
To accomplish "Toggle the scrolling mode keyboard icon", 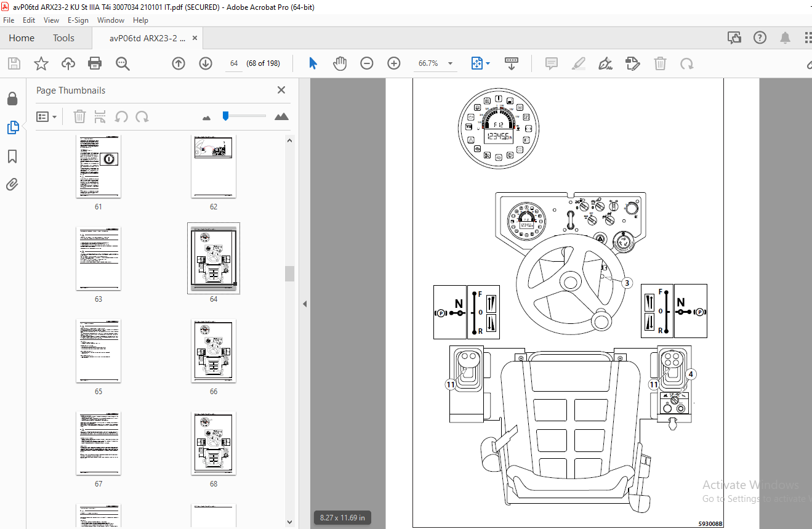I will tap(512, 63).
